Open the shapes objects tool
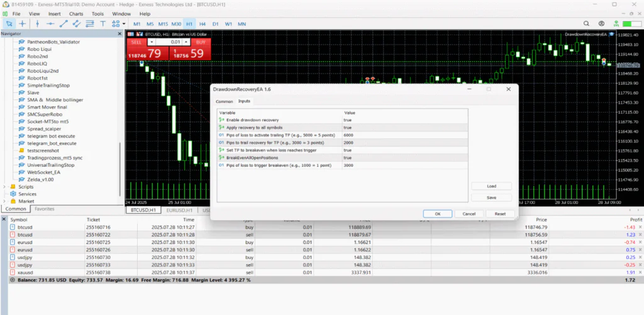 click(x=115, y=24)
